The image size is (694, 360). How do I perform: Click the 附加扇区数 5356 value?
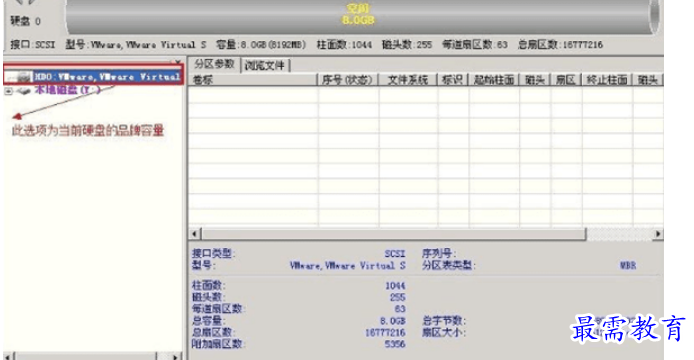(x=395, y=344)
